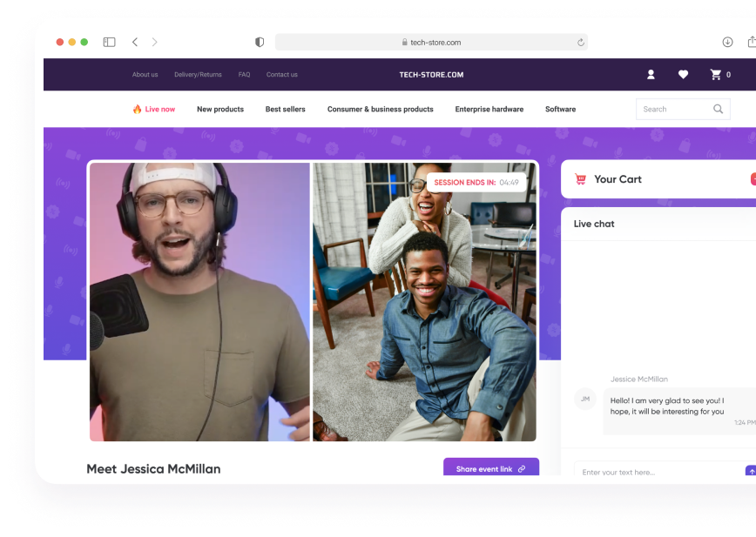Open the FAQ link
Screen dimensions: 756x537
click(245, 75)
